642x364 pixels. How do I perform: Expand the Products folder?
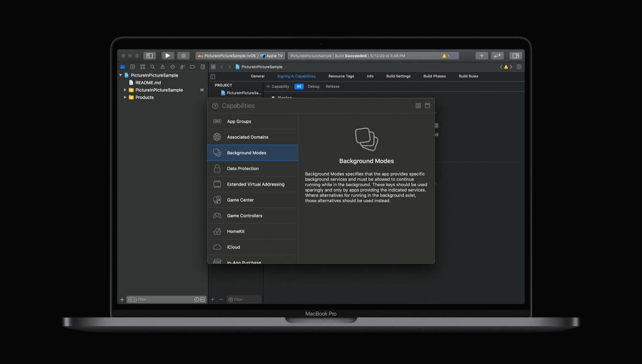point(125,97)
